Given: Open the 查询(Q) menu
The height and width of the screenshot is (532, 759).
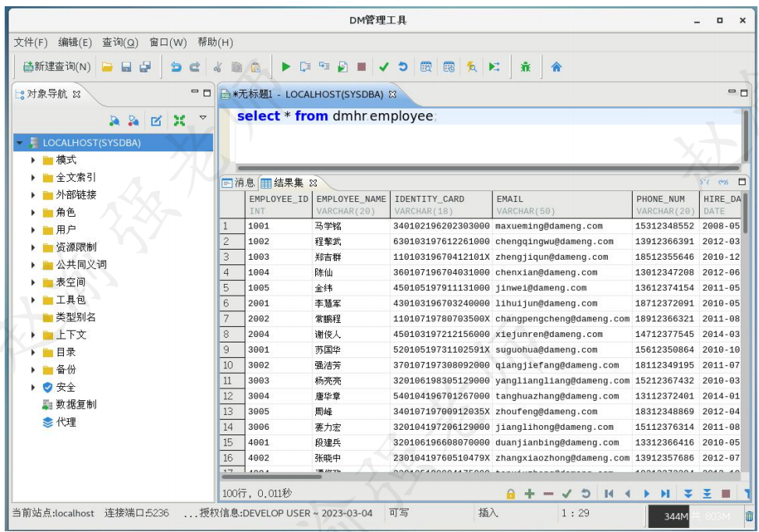Looking at the screenshot, I should 120,43.
